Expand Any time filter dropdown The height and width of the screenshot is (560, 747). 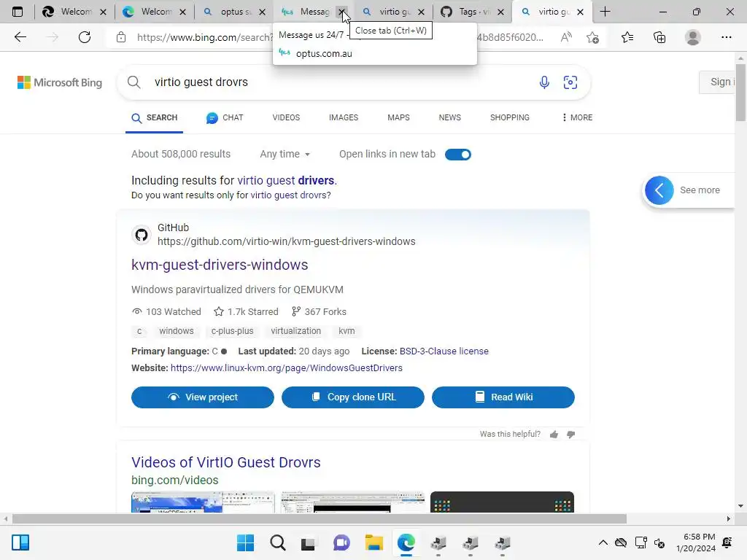pyautogui.click(x=285, y=155)
